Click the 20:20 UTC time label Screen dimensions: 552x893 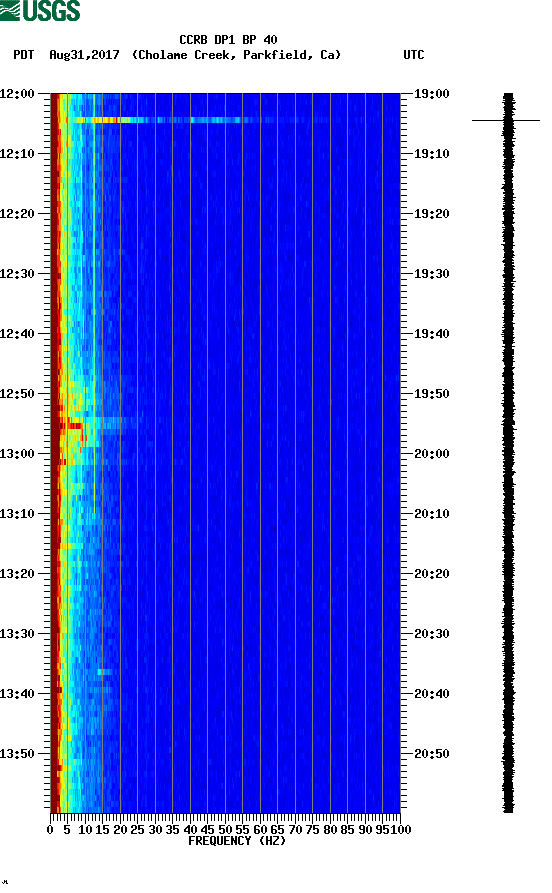(432, 574)
